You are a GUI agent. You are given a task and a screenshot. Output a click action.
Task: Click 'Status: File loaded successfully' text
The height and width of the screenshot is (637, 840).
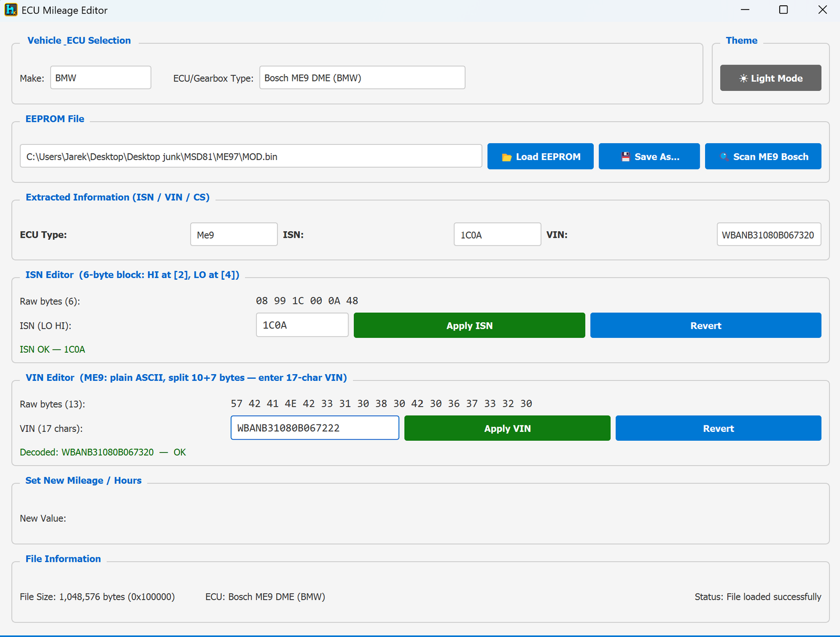coord(758,597)
